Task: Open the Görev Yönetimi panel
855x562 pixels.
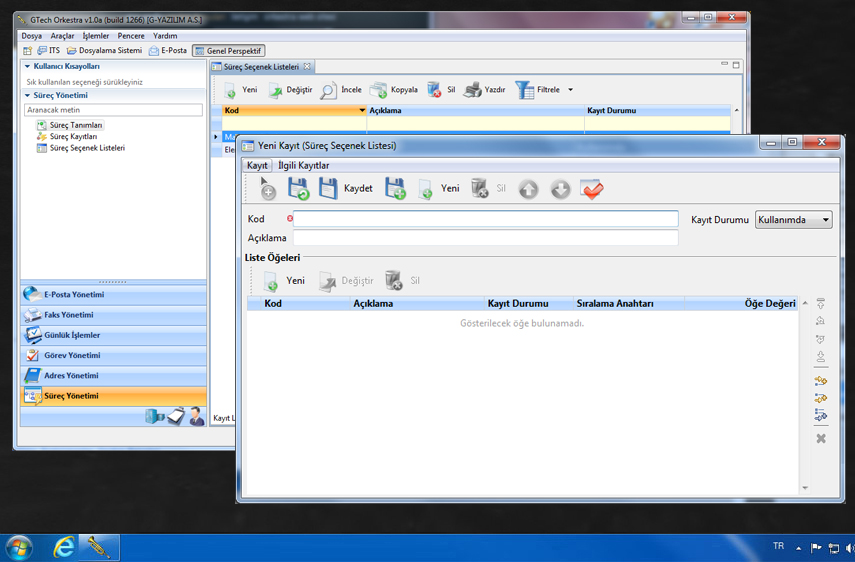Action: pyautogui.click(x=72, y=355)
